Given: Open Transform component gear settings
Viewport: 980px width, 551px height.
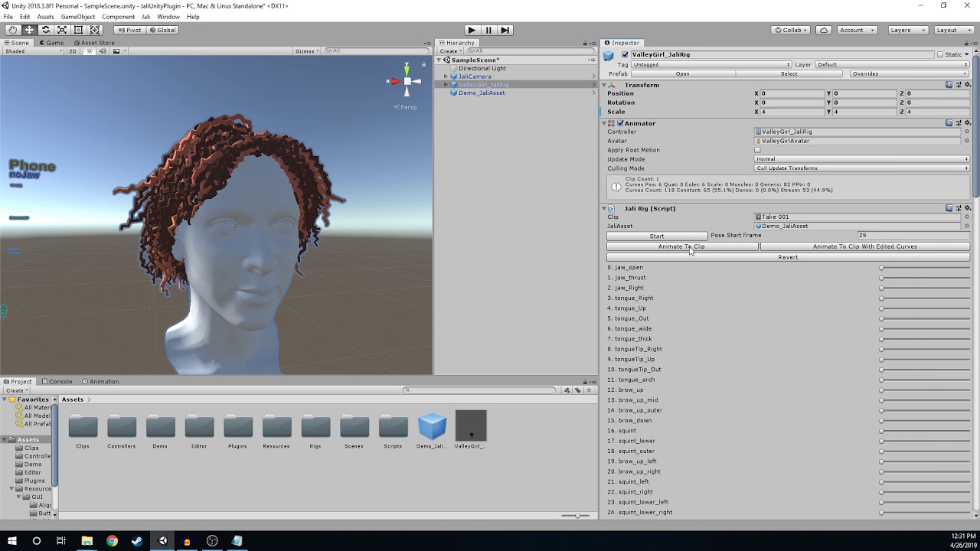Looking at the screenshot, I should (x=966, y=85).
